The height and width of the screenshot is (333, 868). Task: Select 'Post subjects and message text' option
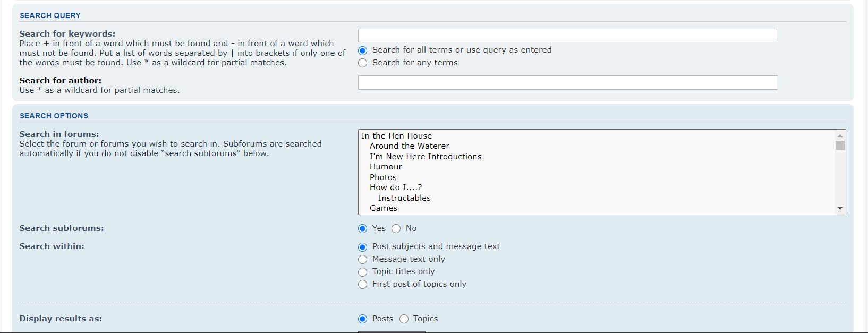(x=363, y=247)
